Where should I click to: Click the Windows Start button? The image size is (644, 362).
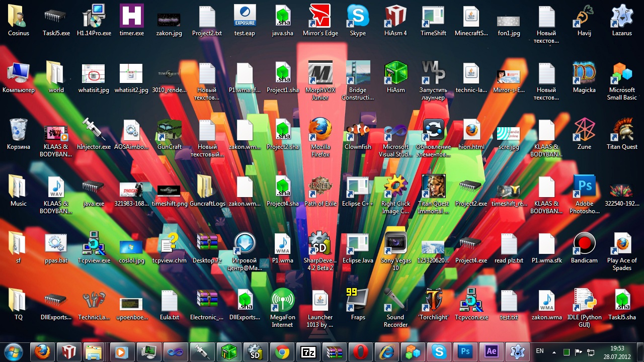click(x=14, y=351)
